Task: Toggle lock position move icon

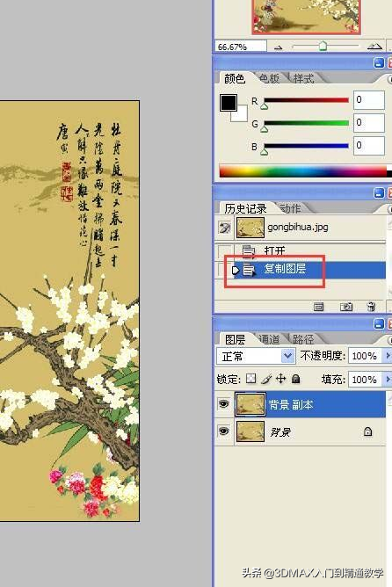Action: [280, 379]
